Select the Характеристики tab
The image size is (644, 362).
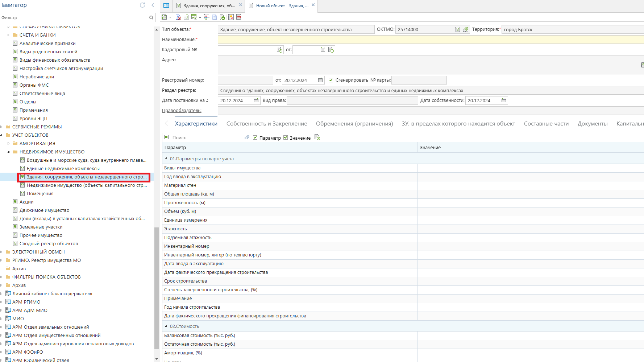(x=196, y=124)
